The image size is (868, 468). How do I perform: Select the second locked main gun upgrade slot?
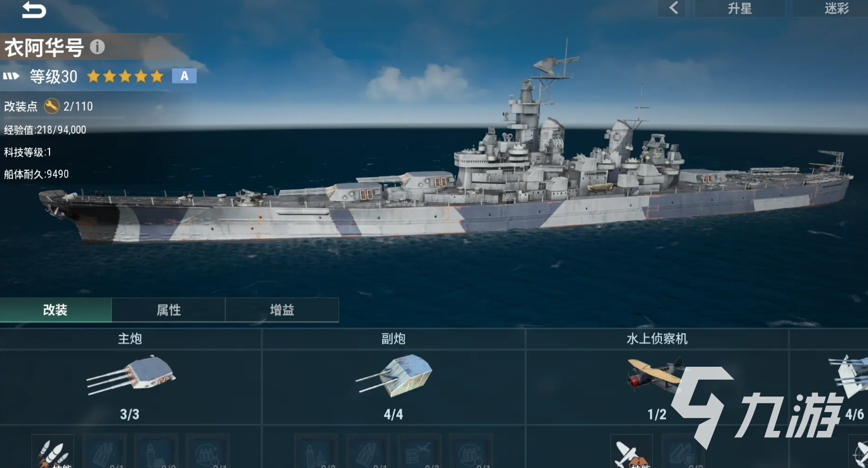point(156,452)
